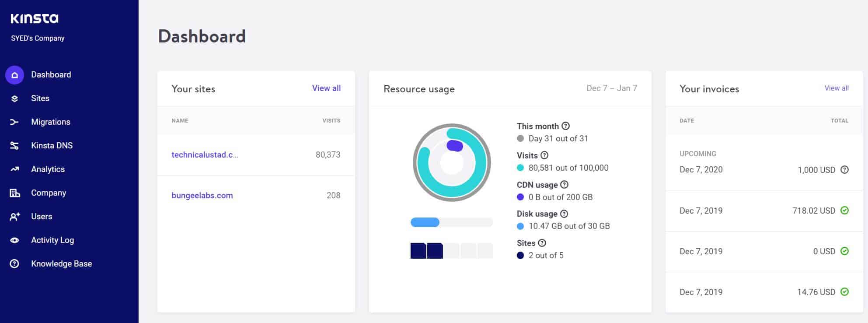Open technicalustad.c... site
Image resolution: width=868 pixels, height=323 pixels.
(x=205, y=155)
